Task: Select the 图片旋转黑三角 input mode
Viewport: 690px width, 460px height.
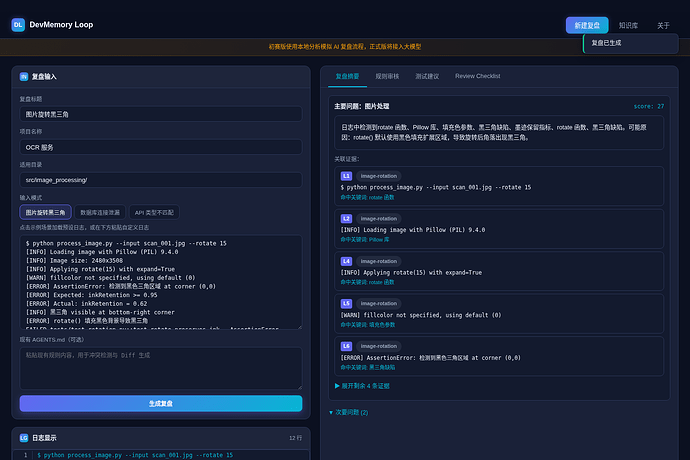Action: (45, 212)
